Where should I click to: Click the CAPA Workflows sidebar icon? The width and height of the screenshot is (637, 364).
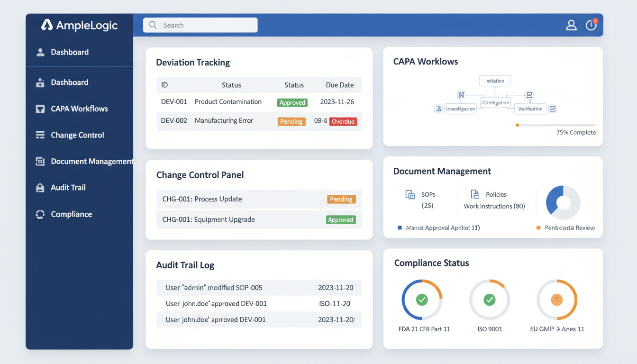point(40,109)
